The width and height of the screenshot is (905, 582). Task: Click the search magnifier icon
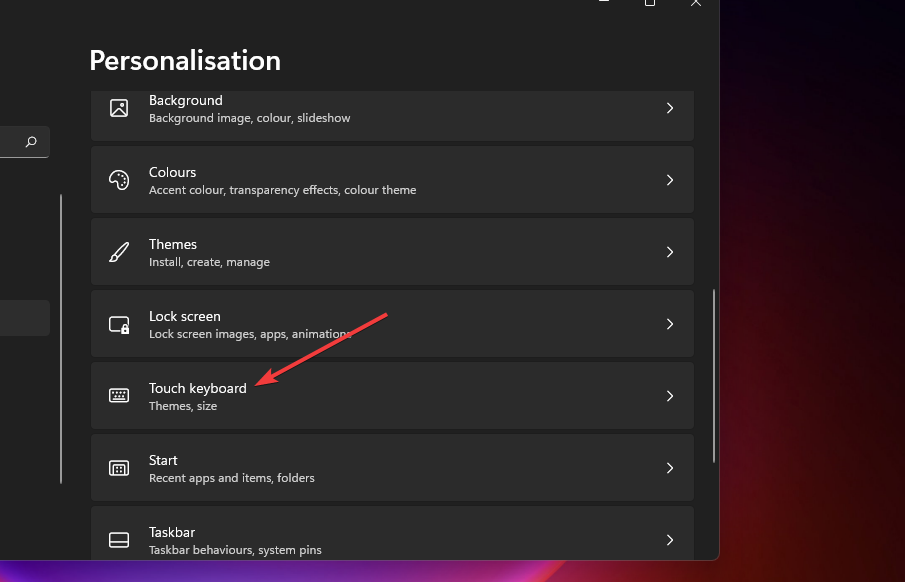pyautogui.click(x=31, y=142)
